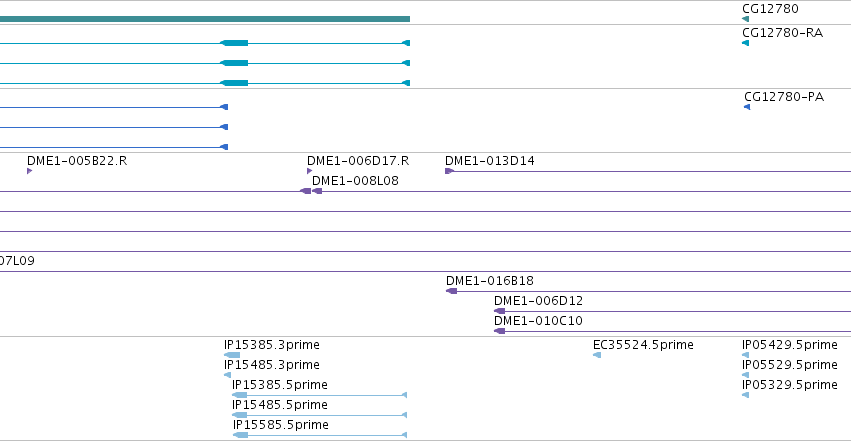Select the EC35524.5prime arrow glyph

[x=596, y=355]
